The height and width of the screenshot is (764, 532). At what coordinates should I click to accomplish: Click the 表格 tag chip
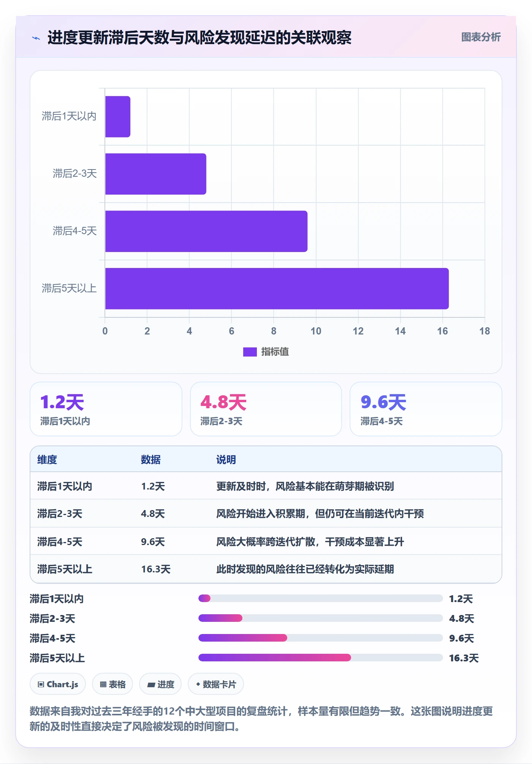click(x=112, y=684)
